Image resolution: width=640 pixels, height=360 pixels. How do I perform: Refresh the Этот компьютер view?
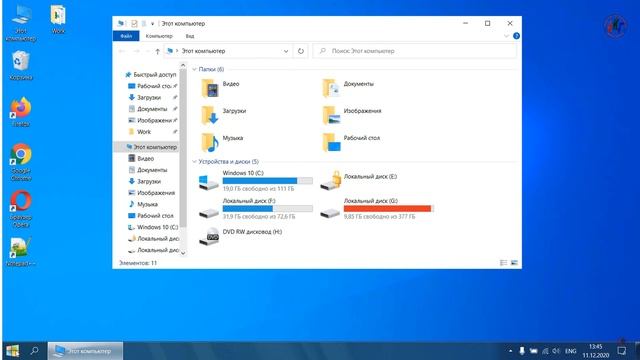point(301,51)
